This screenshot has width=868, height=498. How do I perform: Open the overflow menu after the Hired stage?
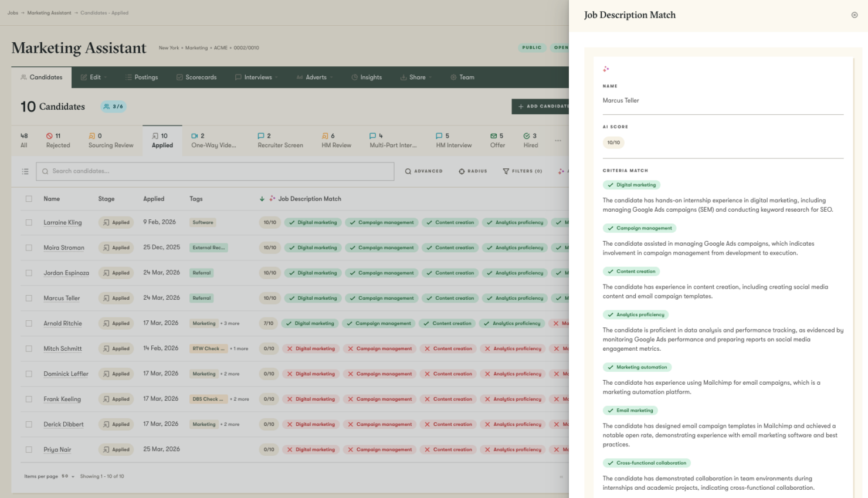pos(558,140)
